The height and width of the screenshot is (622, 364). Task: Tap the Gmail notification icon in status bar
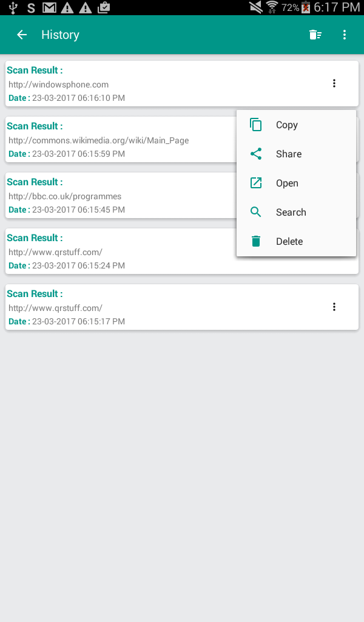49,7
